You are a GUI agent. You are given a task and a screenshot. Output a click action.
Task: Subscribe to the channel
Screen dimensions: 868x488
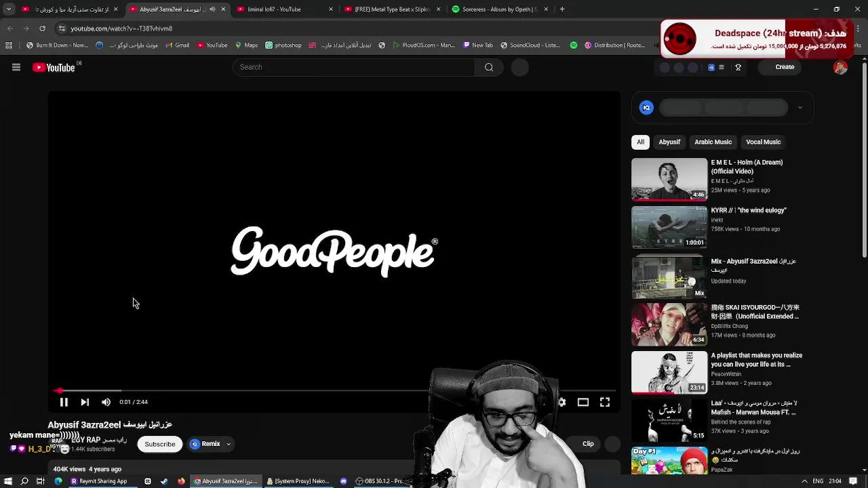tap(160, 444)
